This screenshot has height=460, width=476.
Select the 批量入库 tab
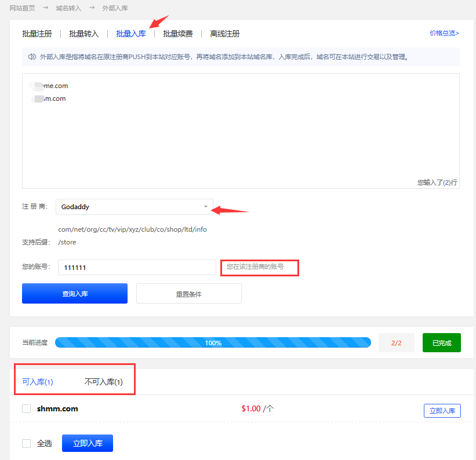point(131,34)
